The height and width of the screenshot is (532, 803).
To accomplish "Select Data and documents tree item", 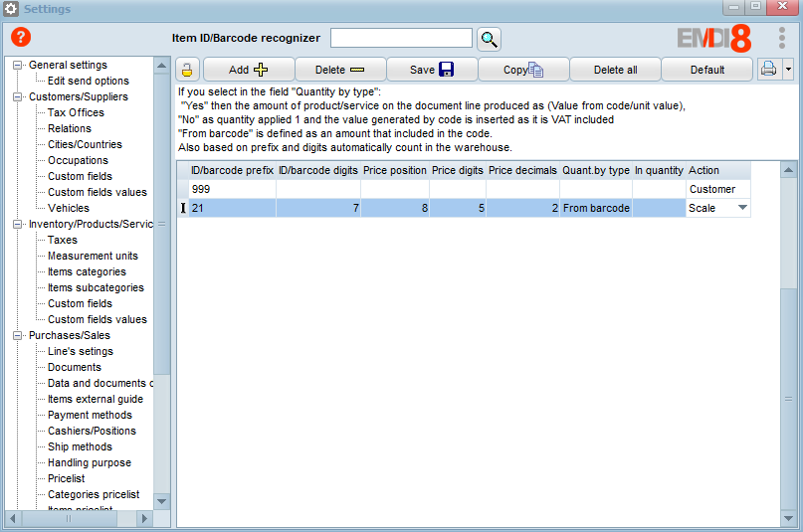I will (x=100, y=383).
